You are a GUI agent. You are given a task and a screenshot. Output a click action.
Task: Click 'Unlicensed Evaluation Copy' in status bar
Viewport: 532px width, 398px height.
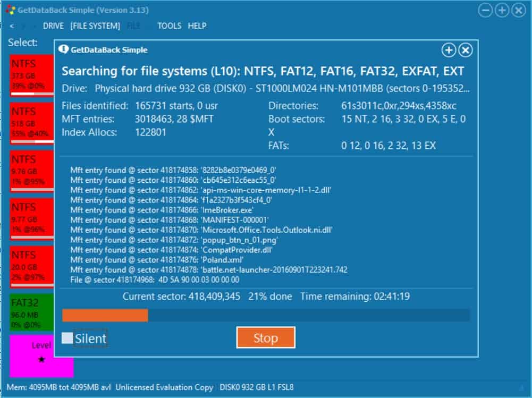[x=164, y=387]
